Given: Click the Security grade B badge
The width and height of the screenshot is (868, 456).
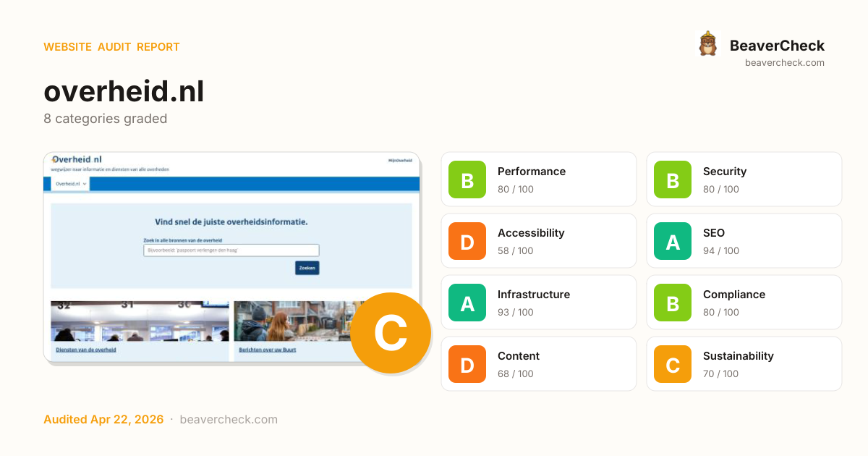Looking at the screenshot, I should [x=673, y=180].
